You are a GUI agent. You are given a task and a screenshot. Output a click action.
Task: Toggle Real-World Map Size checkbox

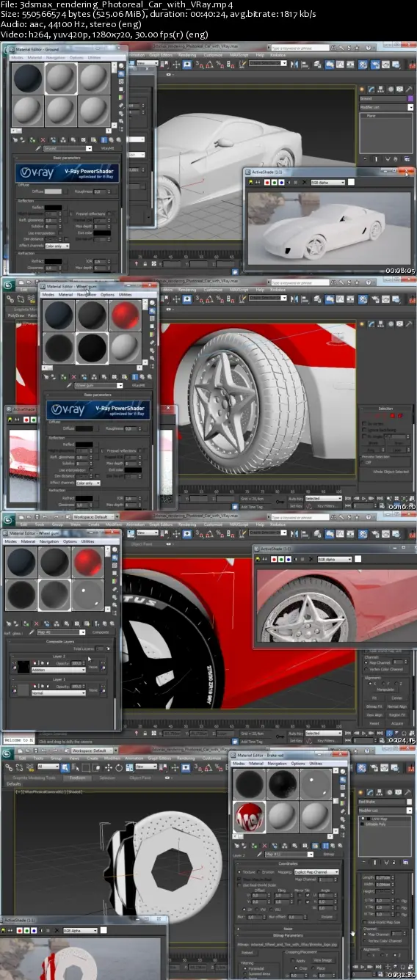point(366,921)
